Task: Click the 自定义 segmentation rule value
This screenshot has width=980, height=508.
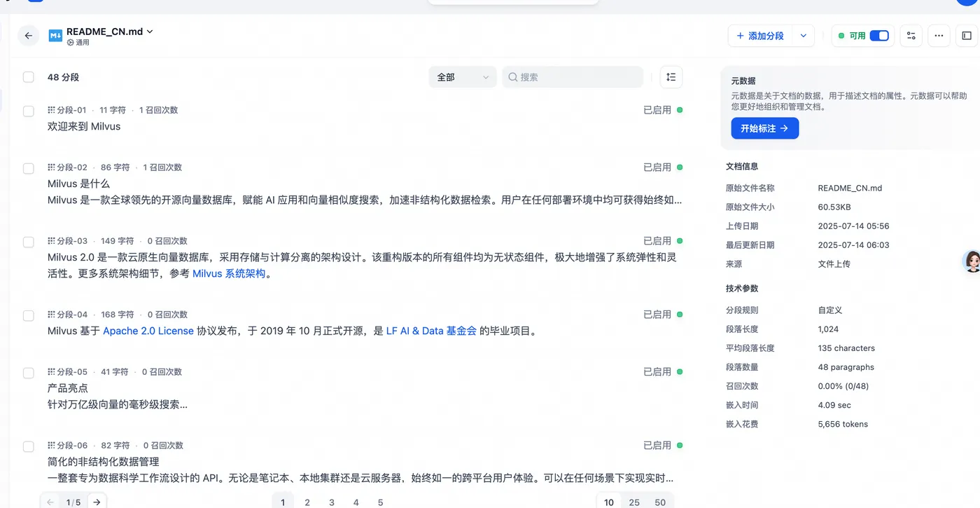Action: 830,310
